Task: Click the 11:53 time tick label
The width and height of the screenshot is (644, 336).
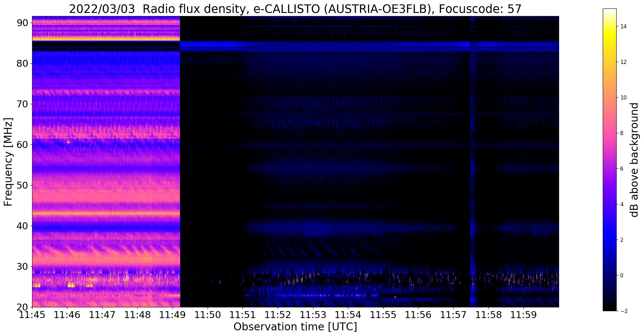Action: coord(313,315)
